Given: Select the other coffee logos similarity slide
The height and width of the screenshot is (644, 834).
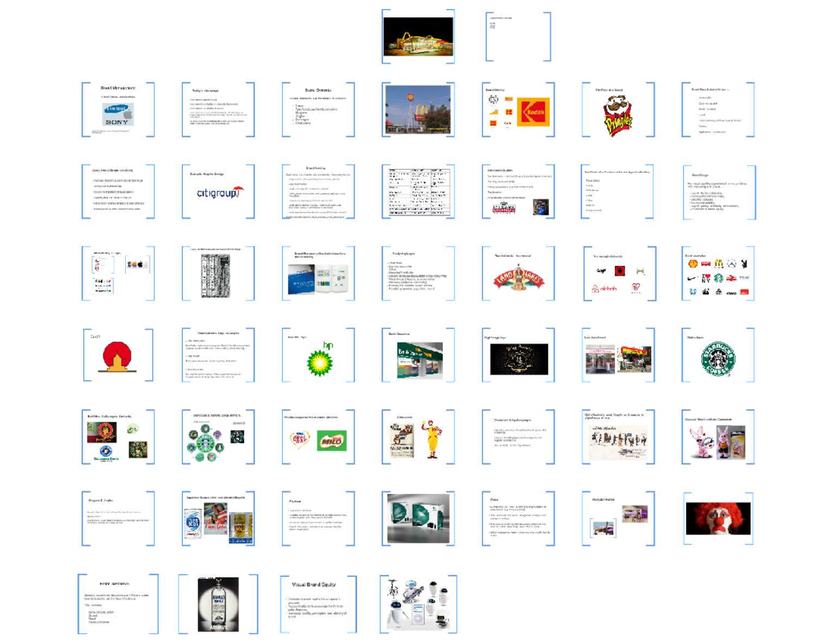Looking at the screenshot, I should click(117, 438).
